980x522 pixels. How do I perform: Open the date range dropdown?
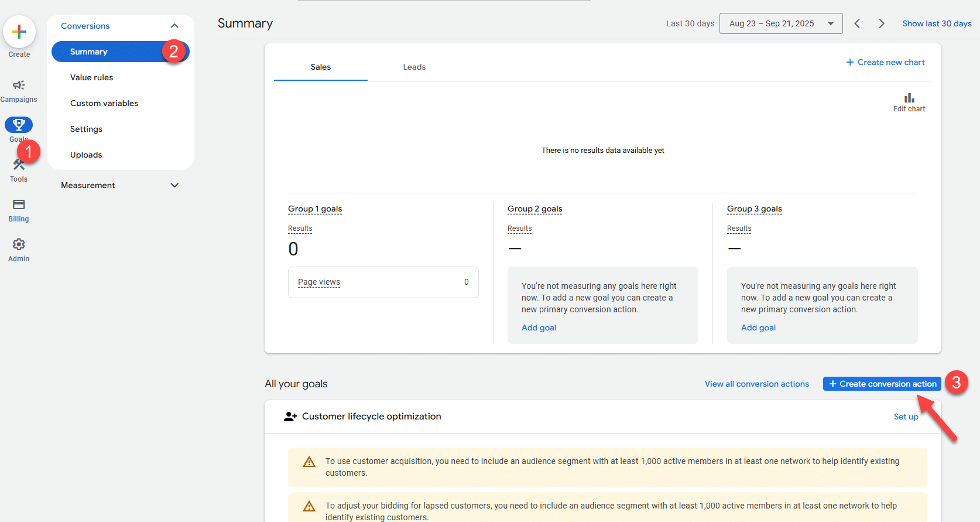780,23
